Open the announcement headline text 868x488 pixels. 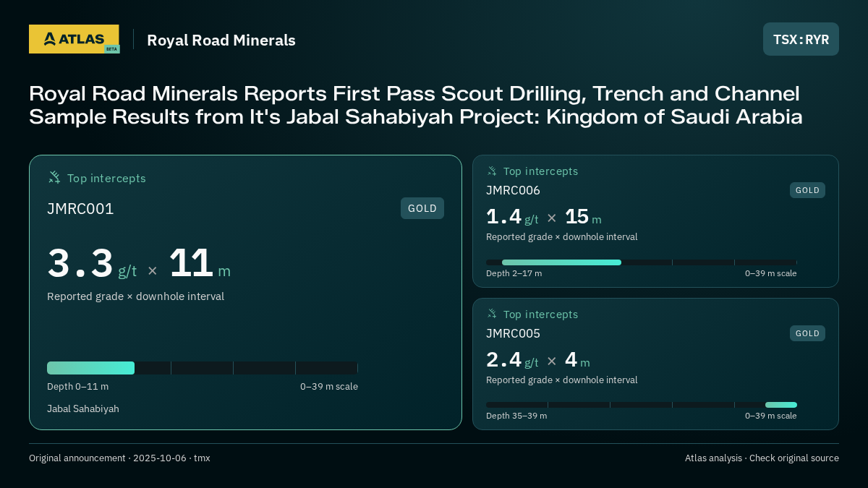416,105
